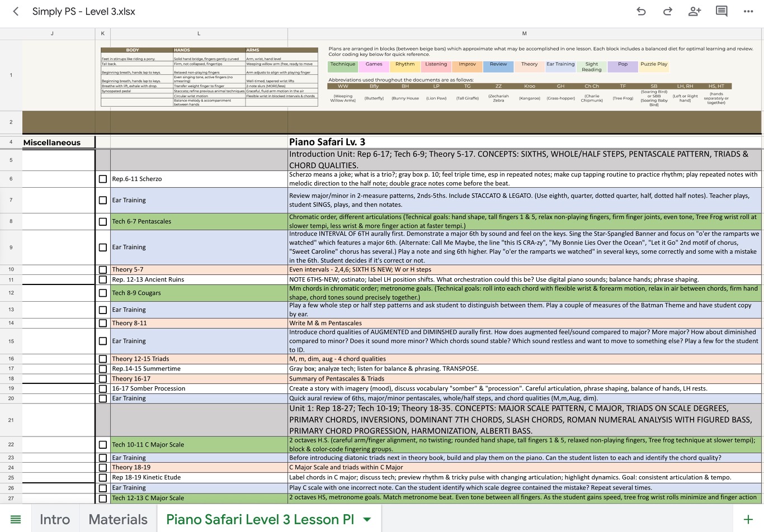Open the more options menu
This screenshot has width=764, height=532.
[748, 11]
